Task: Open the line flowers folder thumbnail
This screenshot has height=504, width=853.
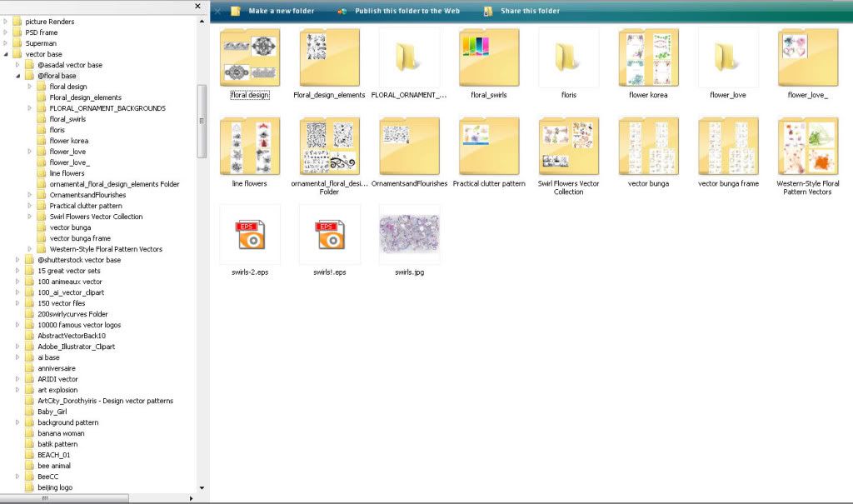Action: click(x=250, y=146)
